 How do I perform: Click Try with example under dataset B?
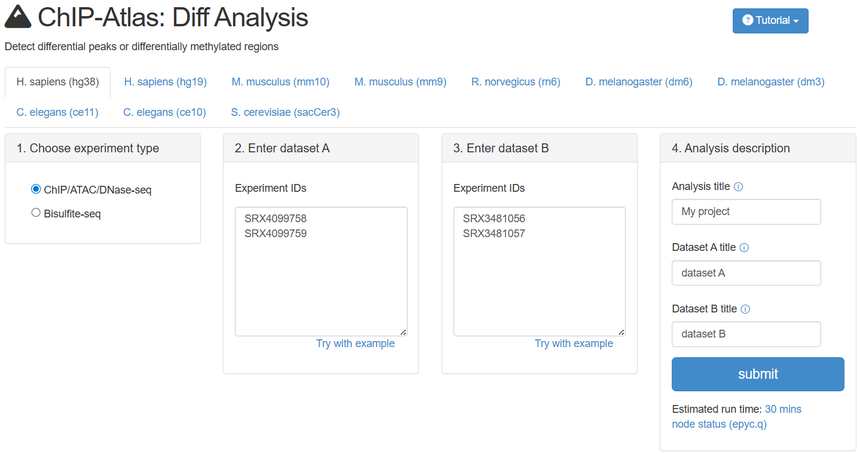pyautogui.click(x=574, y=344)
